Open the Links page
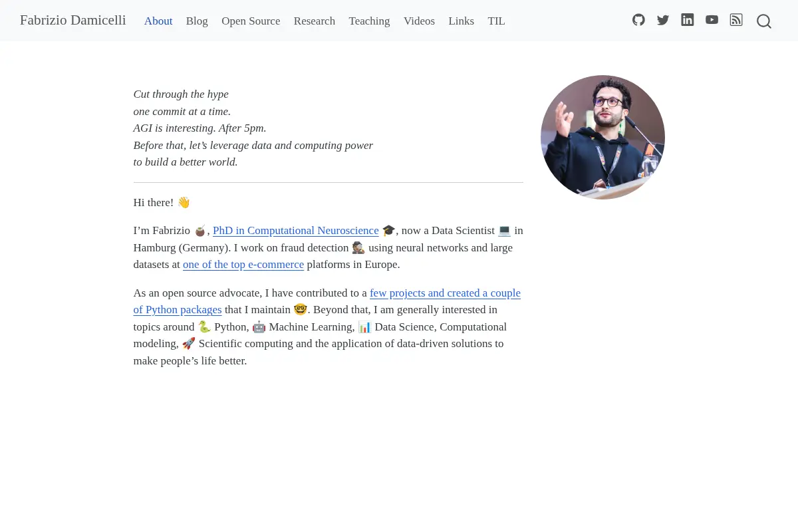798x532 pixels. pyautogui.click(x=462, y=21)
